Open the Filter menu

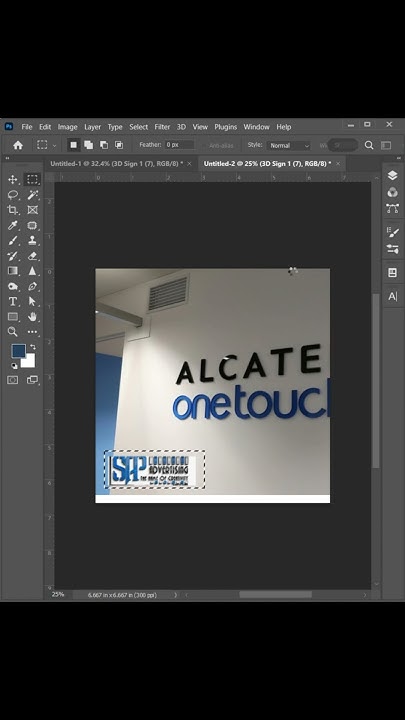[x=162, y=127]
